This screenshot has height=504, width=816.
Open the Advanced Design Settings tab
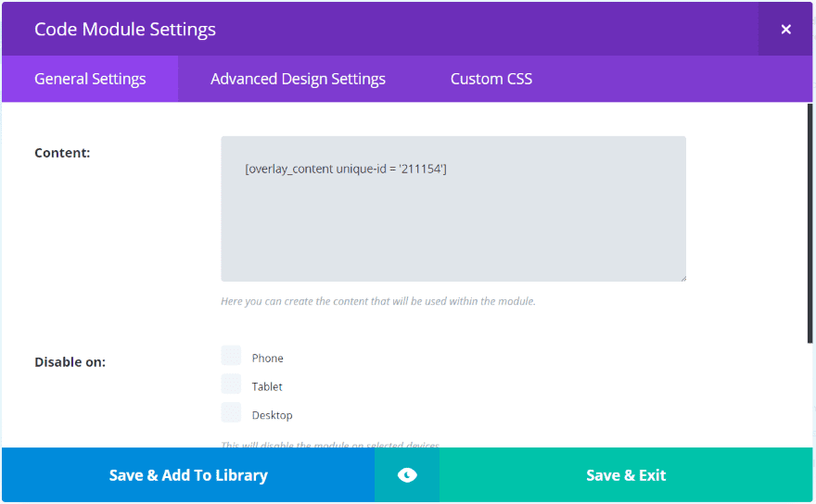pyautogui.click(x=298, y=79)
